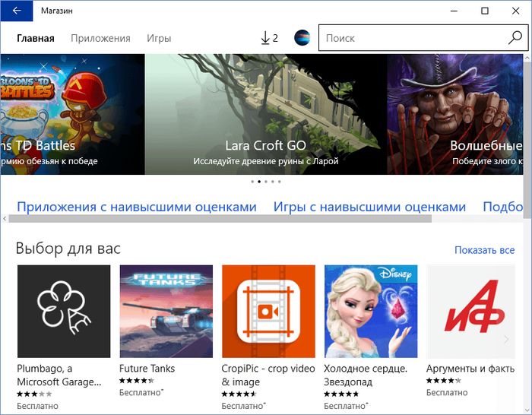Screen dimensions: 532x415
Task: Open the Аргументы и факты app icon
Action: coord(470,311)
